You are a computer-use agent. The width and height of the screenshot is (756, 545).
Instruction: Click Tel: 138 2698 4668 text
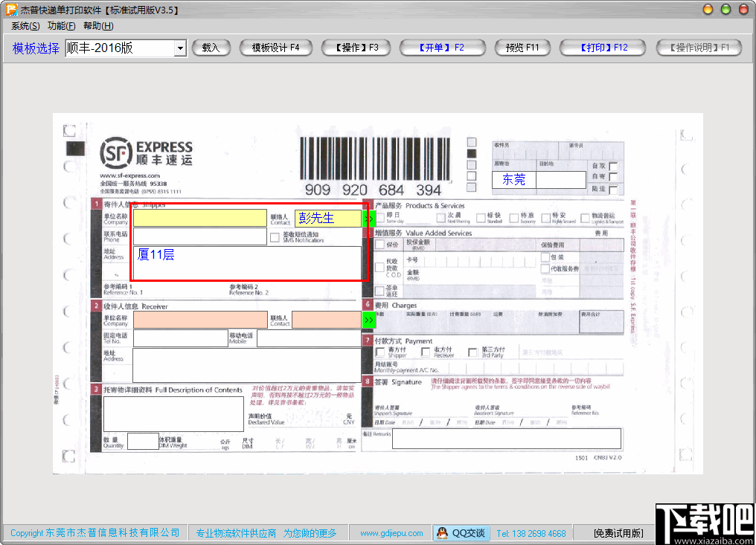click(x=531, y=533)
